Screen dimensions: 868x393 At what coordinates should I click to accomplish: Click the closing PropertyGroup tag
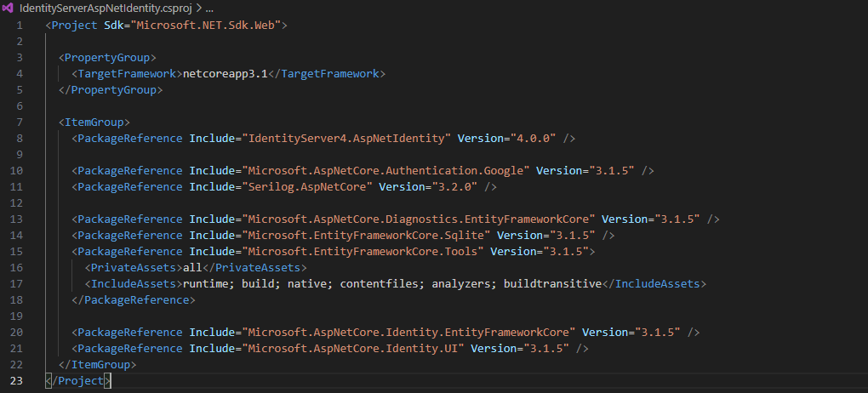click(111, 89)
